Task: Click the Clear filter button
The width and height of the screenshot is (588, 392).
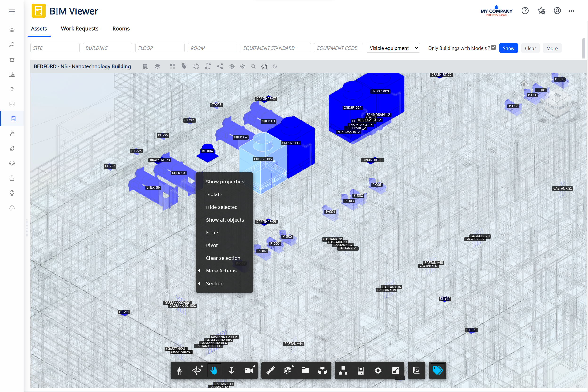Action: pos(530,48)
